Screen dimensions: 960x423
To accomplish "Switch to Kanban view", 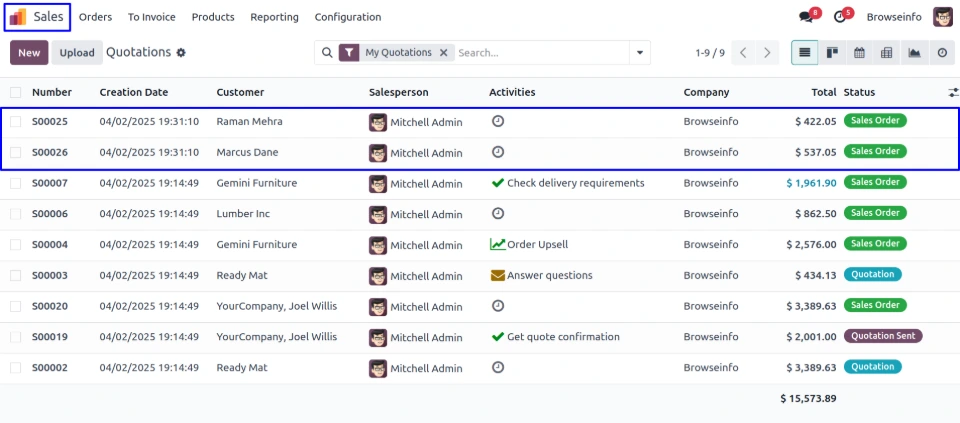I will [831, 53].
